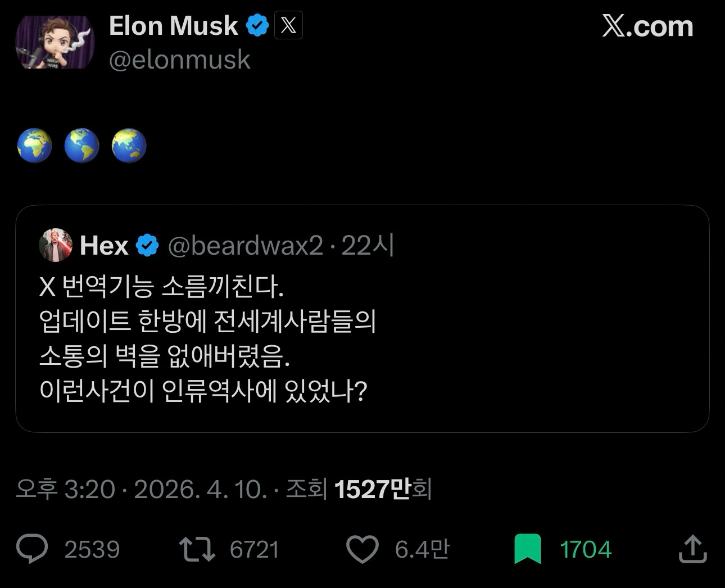The image size is (725, 588).
Task: Click Hex's blue verified badge
Action: click(x=148, y=246)
